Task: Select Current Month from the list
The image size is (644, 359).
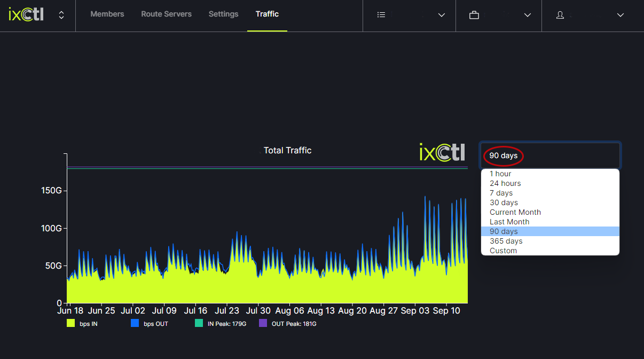Action: (515, 212)
